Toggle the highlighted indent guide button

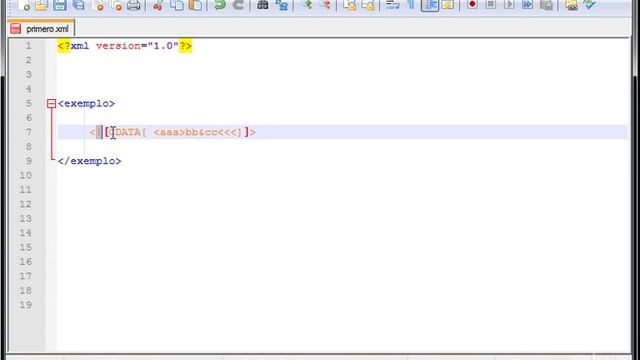tap(430, 5)
